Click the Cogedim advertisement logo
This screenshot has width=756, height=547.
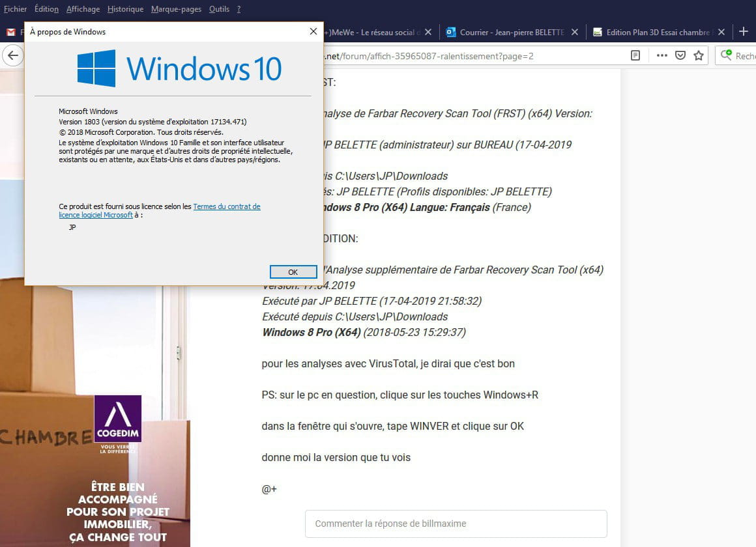pyautogui.click(x=118, y=419)
